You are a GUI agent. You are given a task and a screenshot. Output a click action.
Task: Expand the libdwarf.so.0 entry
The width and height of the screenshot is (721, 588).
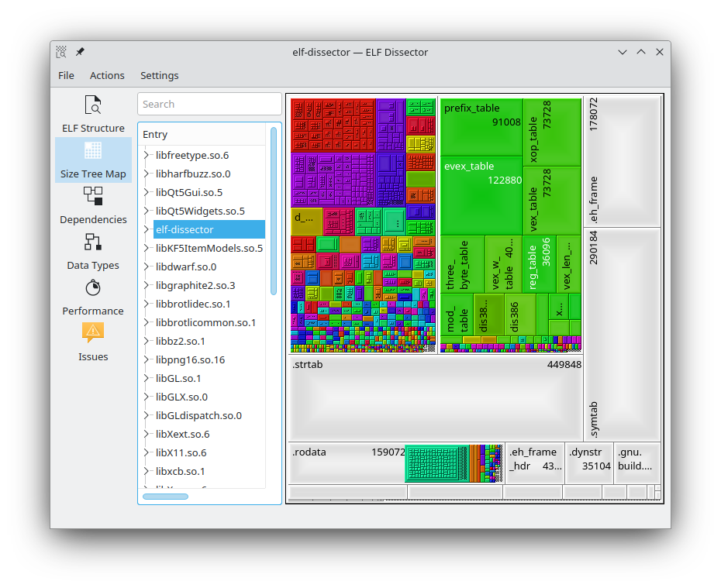147,266
